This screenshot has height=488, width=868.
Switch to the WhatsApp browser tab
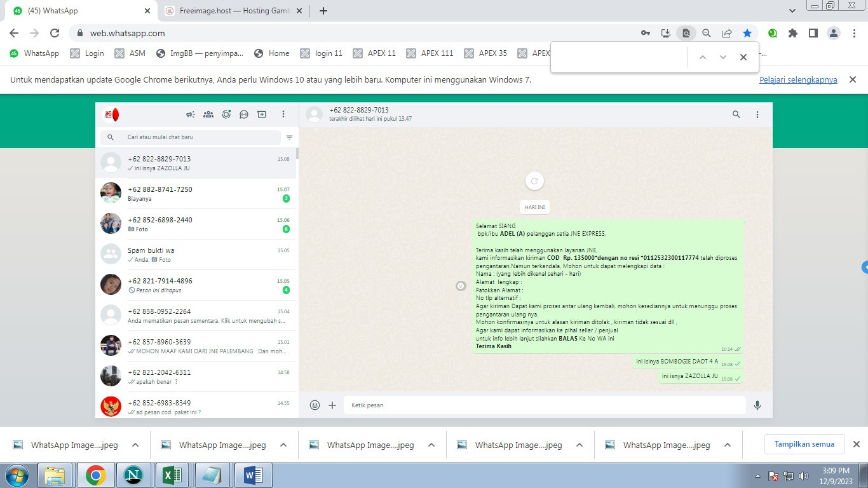tap(81, 11)
